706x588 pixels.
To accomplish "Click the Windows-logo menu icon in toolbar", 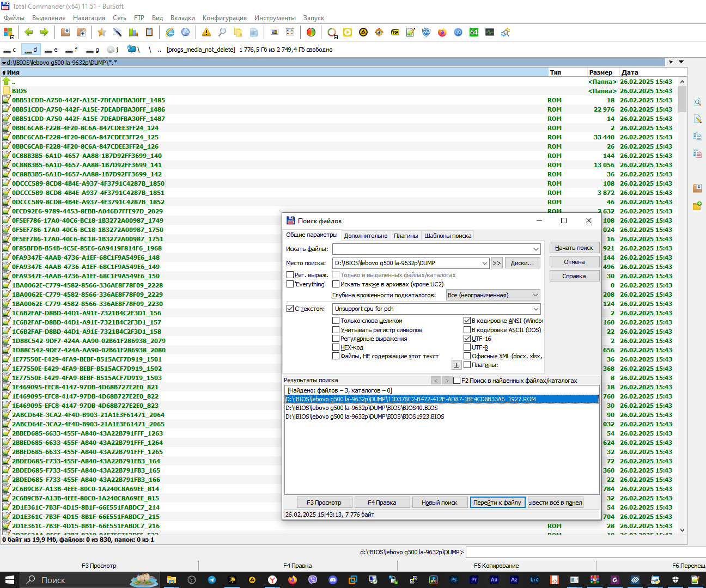I will 8,32.
